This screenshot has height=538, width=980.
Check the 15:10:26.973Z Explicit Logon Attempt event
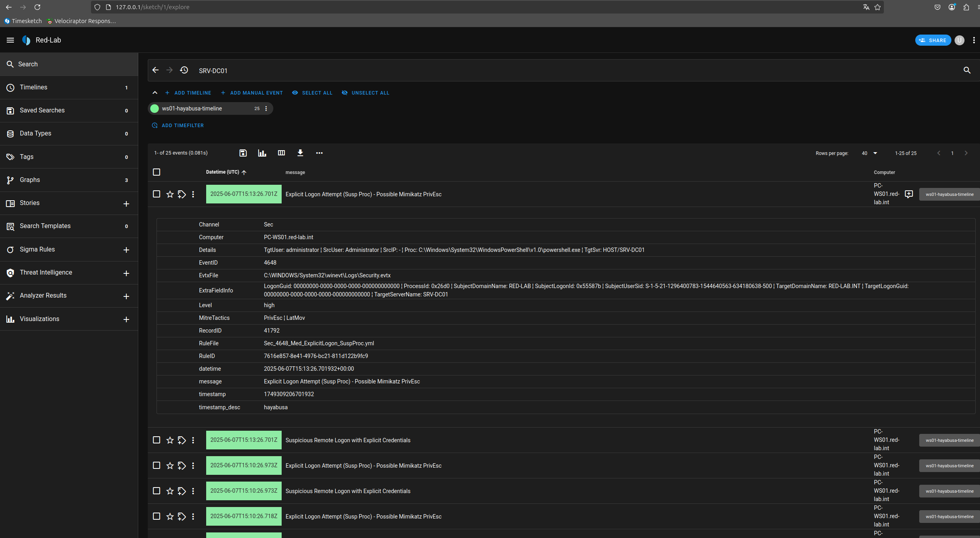(157, 465)
